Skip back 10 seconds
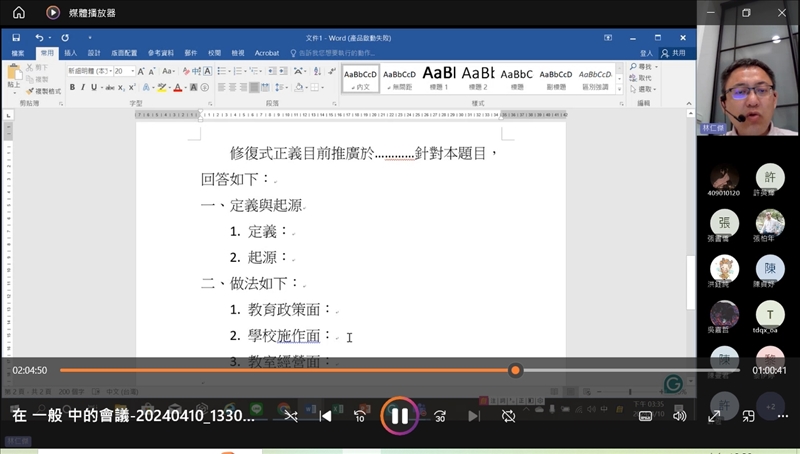The height and width of the screenshot is (454, 800). pyautogui.click(x=360, y=416)
